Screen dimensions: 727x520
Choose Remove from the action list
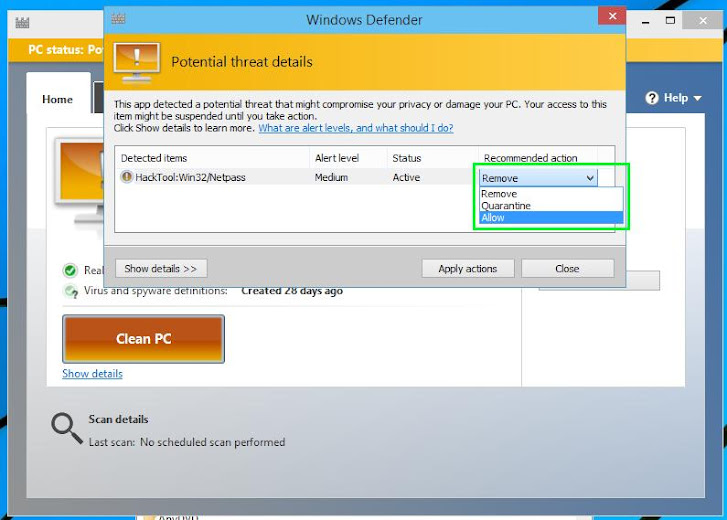(x=551, y=194)
